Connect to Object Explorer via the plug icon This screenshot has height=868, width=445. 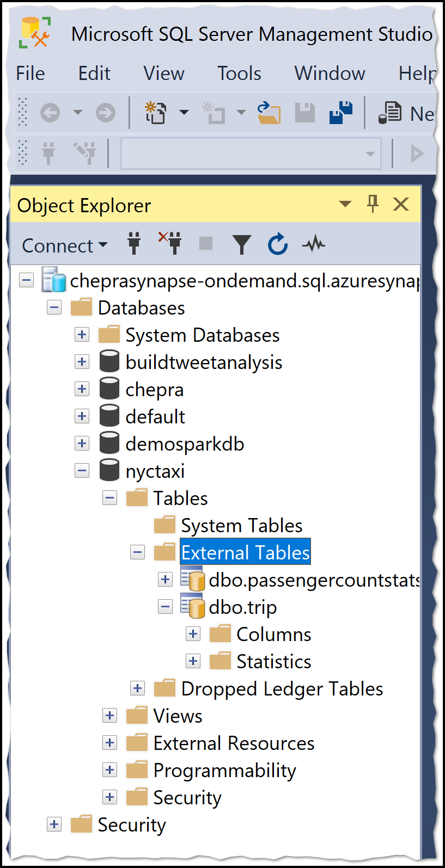click(x=133, y=244)
